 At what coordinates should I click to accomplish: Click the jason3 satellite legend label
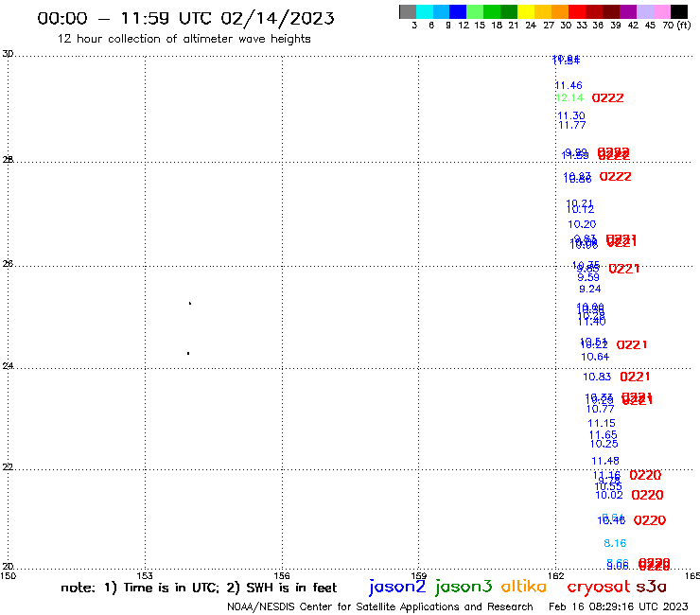coord(464,587)
